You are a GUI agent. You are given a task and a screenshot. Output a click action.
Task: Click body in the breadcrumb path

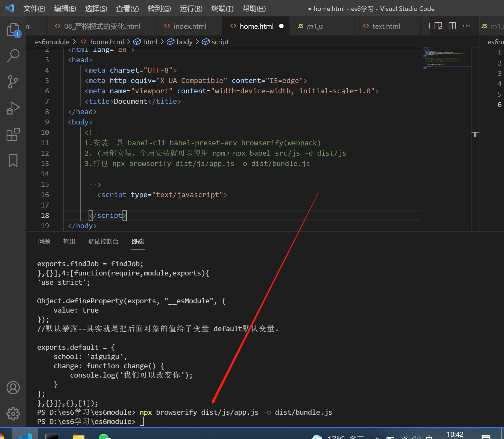point(184,42)
